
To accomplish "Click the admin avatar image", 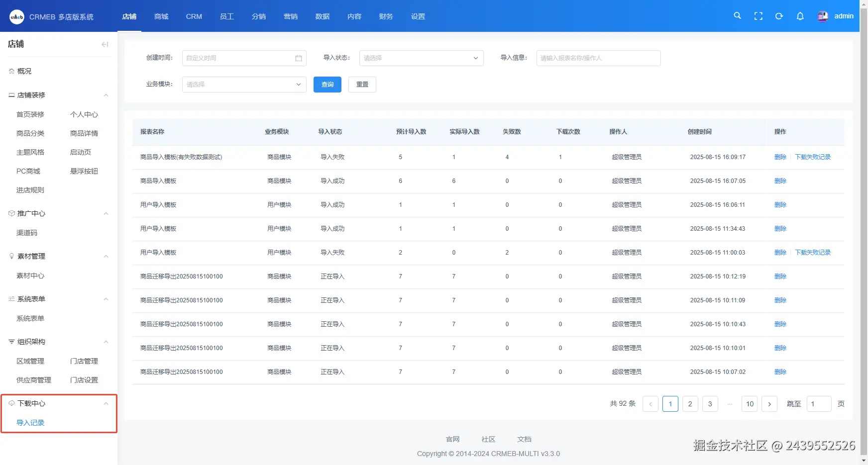I will pos(823,16).
